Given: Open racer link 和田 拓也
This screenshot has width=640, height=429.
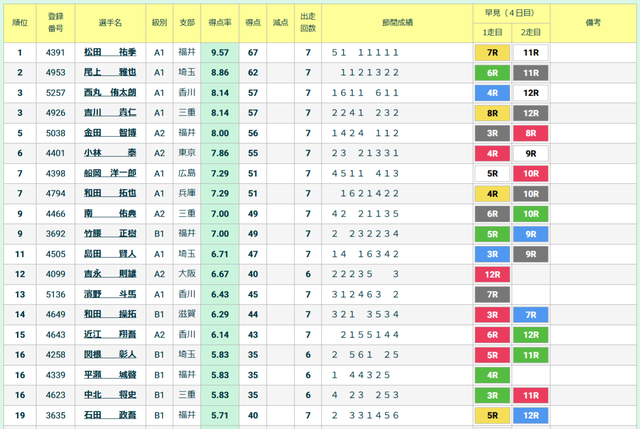Looking at the screenshot, I should click(110, 193).
